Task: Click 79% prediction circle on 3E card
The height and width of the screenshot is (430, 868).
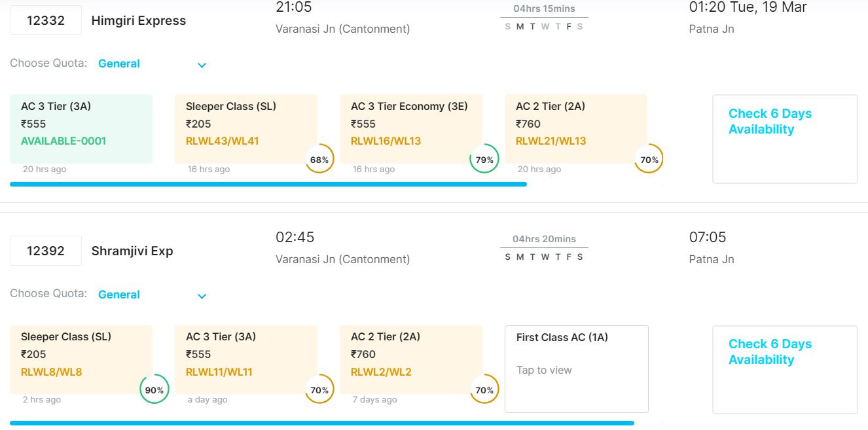Action: 484,159
